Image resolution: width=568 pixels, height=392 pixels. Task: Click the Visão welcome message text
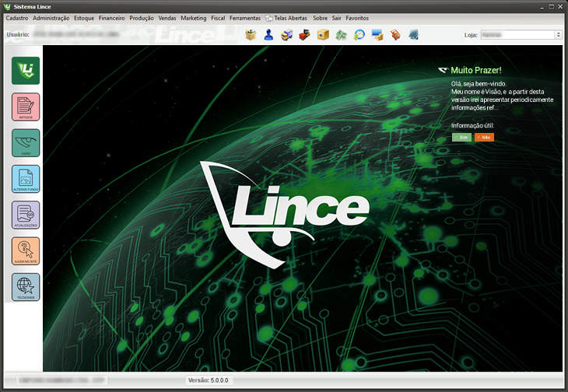(502, 96)
